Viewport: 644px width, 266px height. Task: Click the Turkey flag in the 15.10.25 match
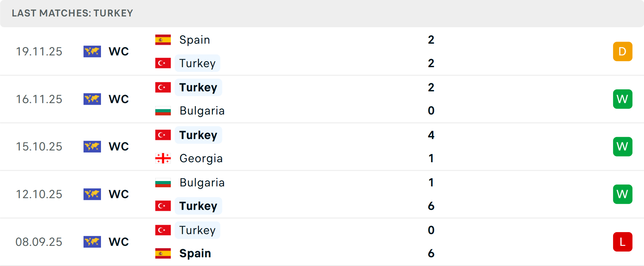(x=163, y=135)
